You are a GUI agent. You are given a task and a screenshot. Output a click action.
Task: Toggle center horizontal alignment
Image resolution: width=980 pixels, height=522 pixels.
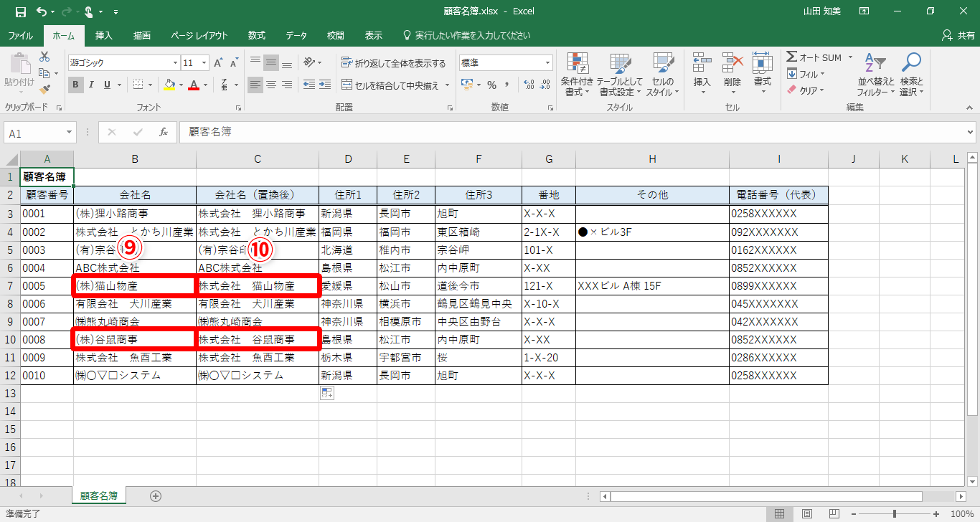tap(271, 85)
